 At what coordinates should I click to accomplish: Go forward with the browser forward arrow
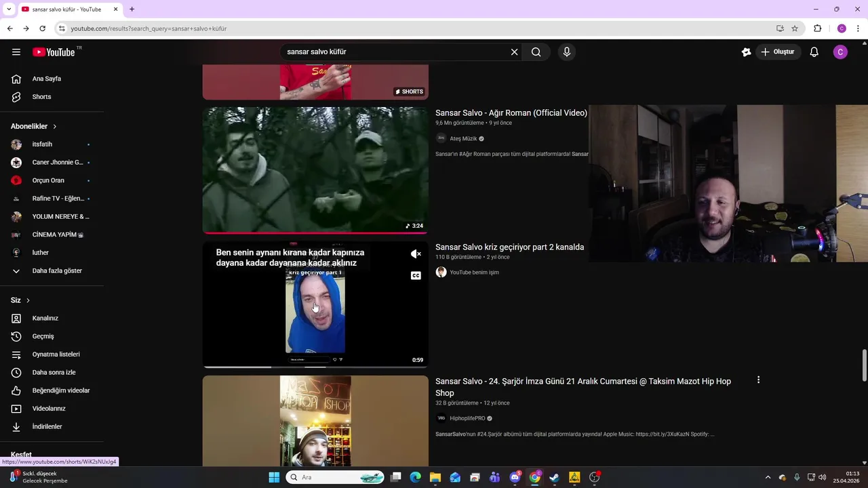(x=26, y=28)
